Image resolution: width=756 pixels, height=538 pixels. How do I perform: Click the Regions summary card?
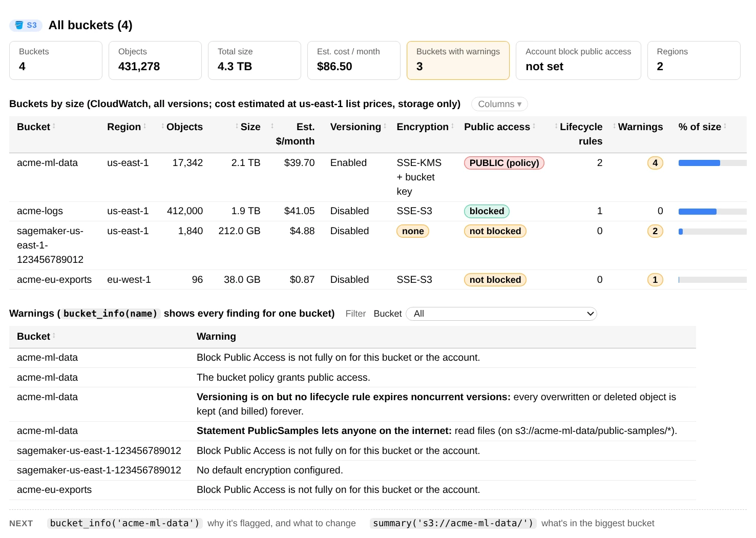694,60
